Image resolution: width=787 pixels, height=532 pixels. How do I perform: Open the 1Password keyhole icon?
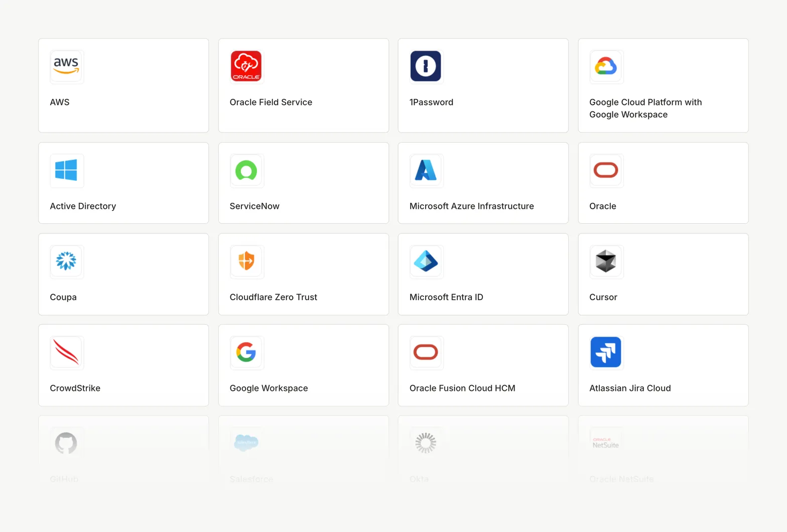(x=426, y=66)
